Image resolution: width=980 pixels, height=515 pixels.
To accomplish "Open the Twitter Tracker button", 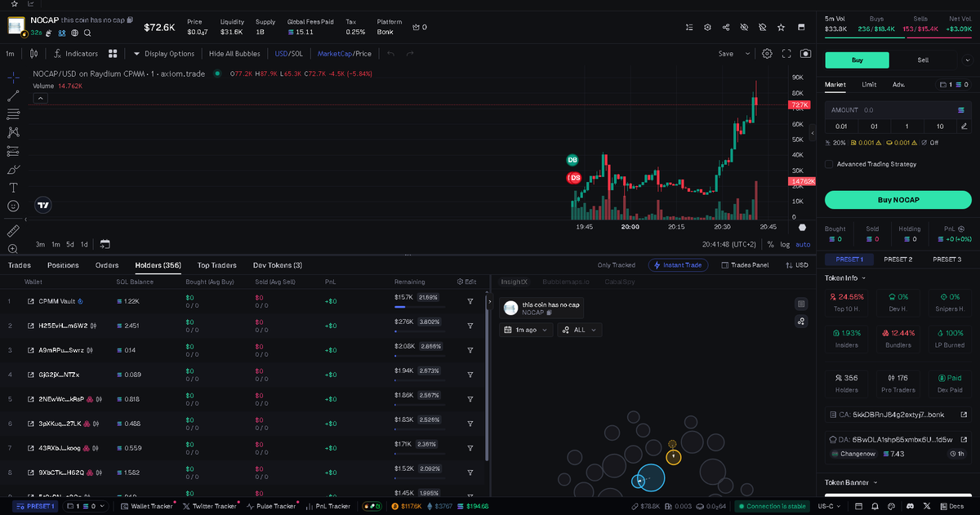I will 210,506.
